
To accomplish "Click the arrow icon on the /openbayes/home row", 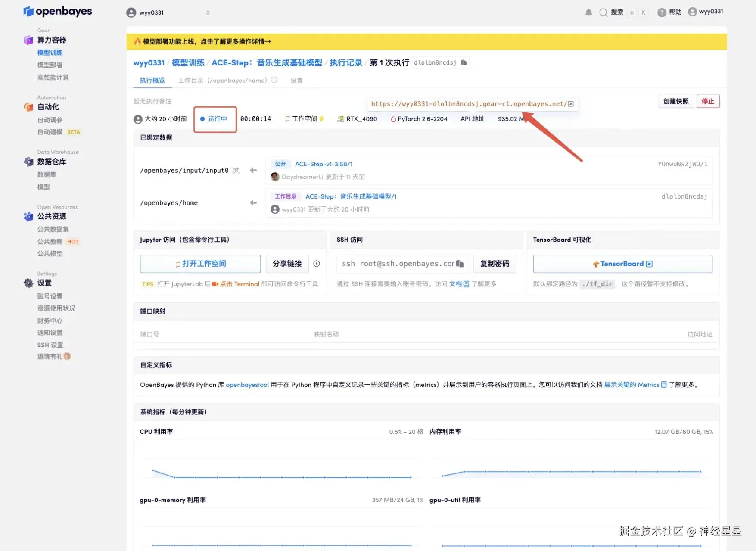I will tap(253, 203).
